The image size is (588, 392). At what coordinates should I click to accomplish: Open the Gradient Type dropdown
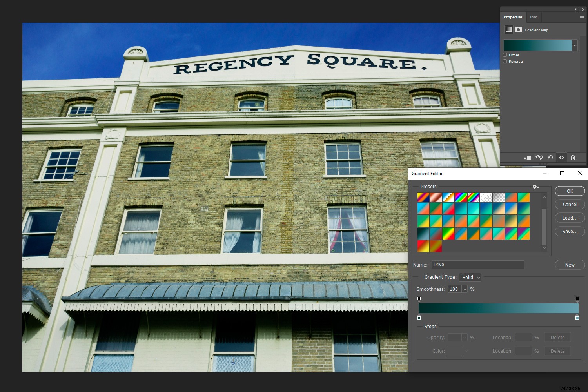tap(470, 277)
